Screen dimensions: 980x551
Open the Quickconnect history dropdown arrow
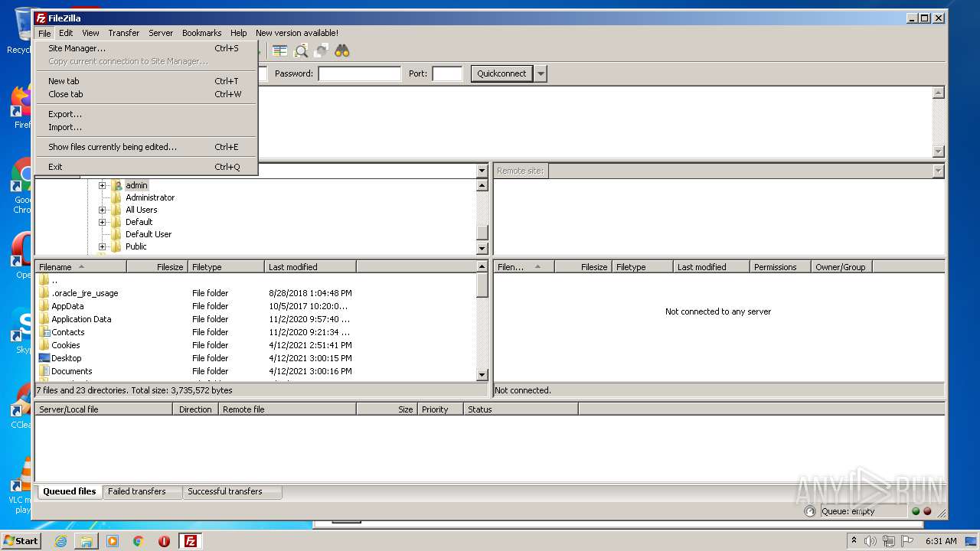(541, 73)
